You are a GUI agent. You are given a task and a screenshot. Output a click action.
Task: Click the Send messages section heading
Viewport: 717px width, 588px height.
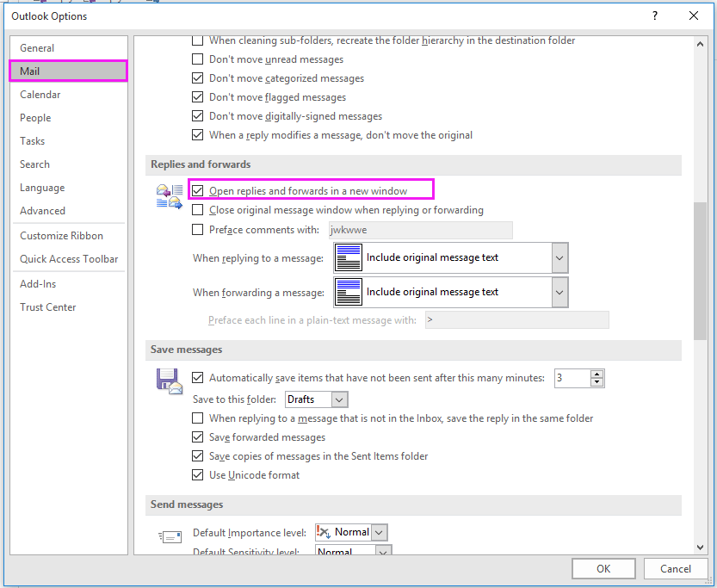tap(187, 504)
